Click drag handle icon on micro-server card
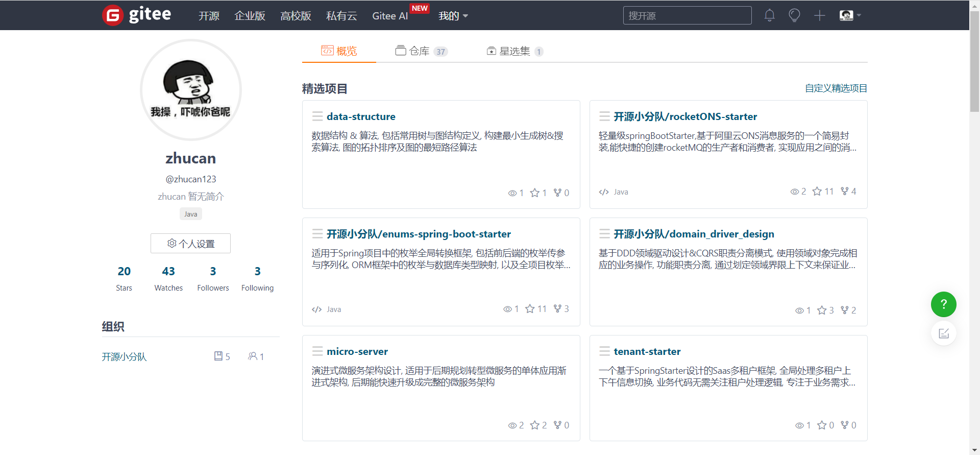This screenshot has height=455, width=980. point(317,351)
